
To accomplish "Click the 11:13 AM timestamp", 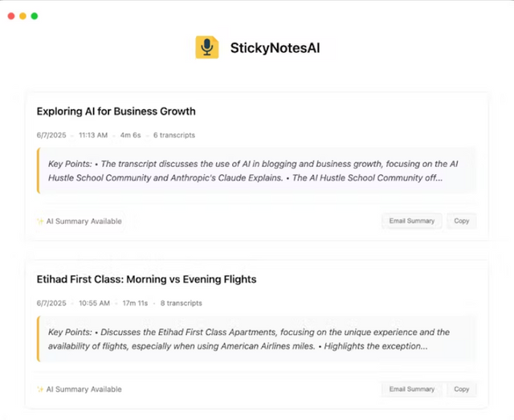I will tap(93, 135).
